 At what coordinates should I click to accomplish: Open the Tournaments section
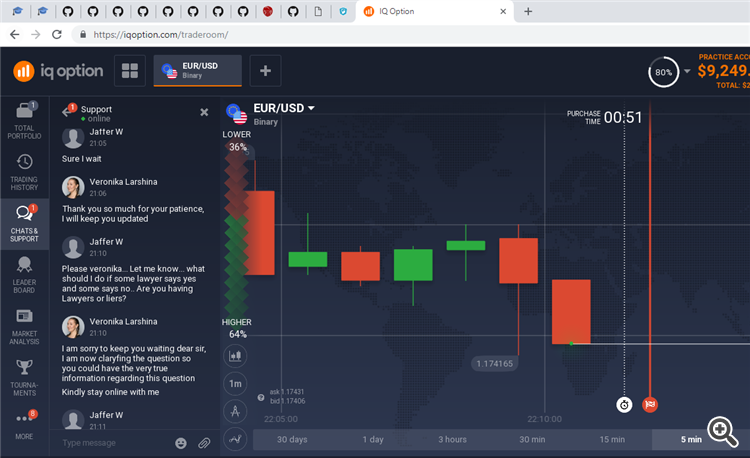point(24,378)
